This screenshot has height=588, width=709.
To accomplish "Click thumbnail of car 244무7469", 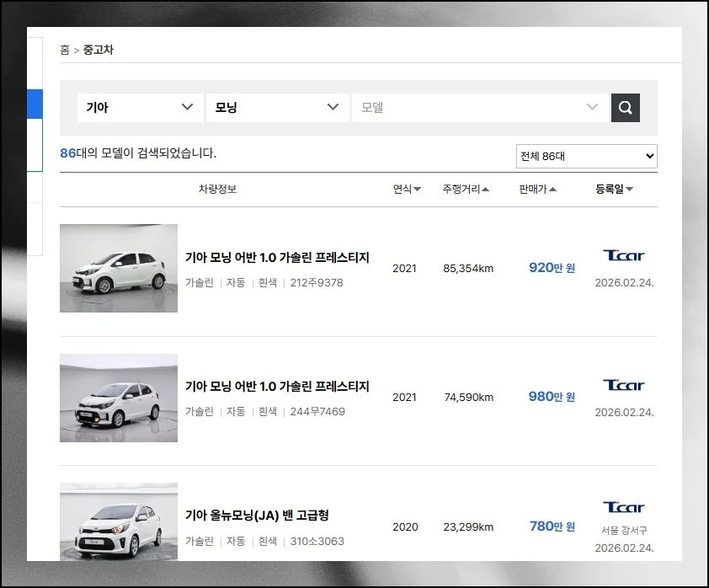I will (119, 398).
